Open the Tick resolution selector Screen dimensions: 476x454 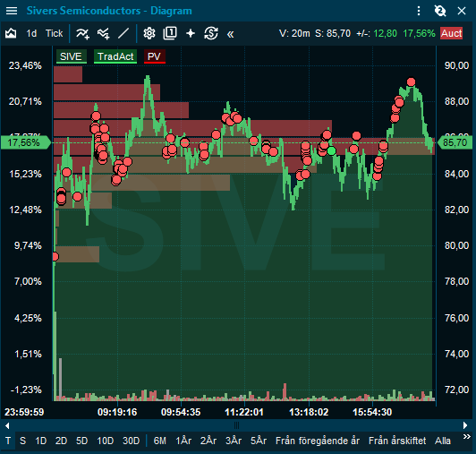pyautogui.click(x=54, y=33)
